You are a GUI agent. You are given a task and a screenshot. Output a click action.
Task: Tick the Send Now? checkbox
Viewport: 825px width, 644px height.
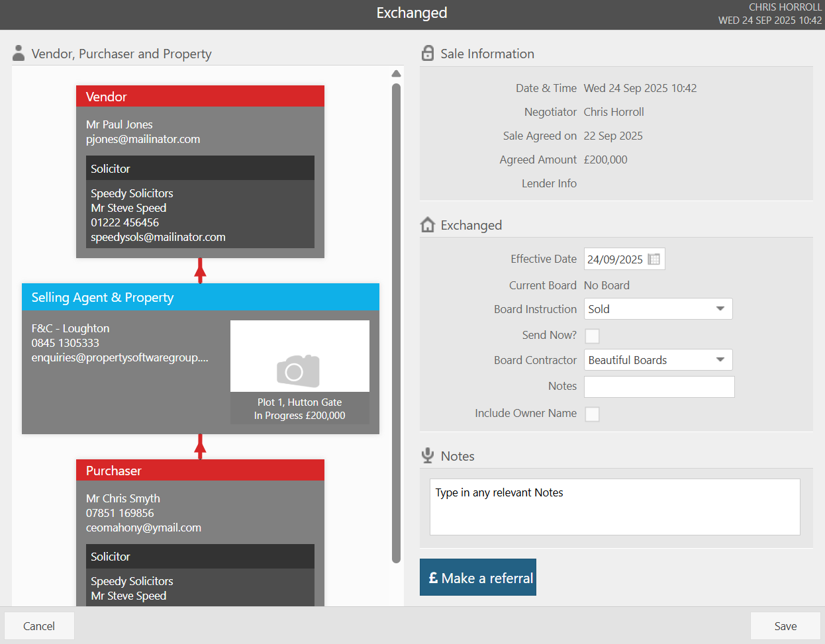592,336
